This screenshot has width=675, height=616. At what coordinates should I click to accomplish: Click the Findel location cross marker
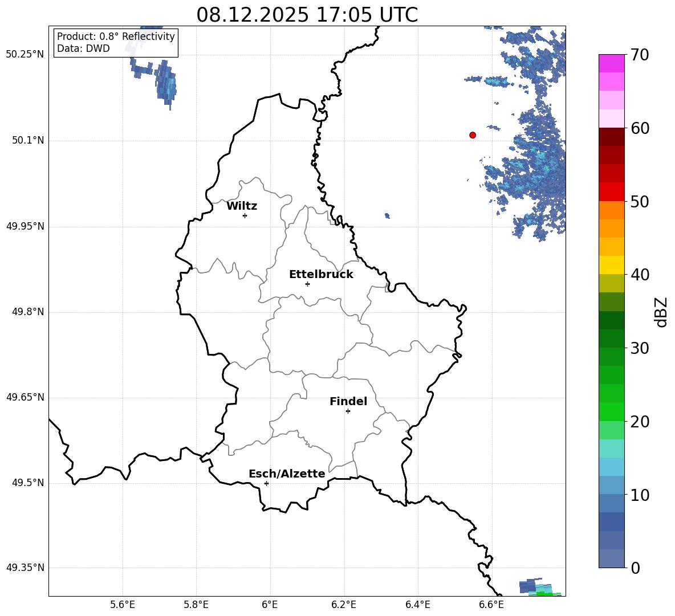point(348,411)
